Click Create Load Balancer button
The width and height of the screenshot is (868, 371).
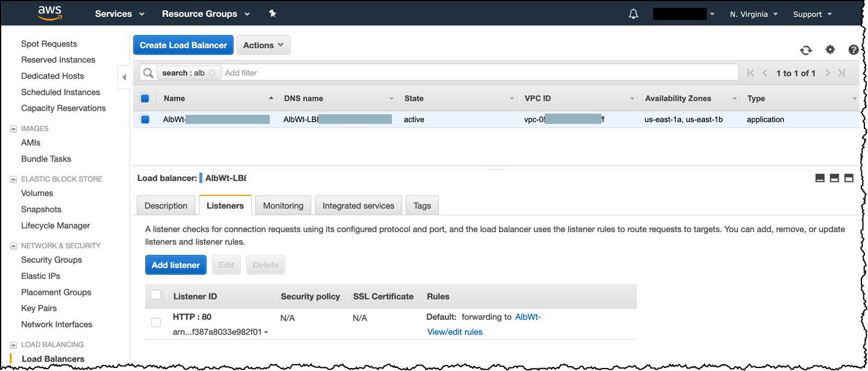[x=183, y=45]
